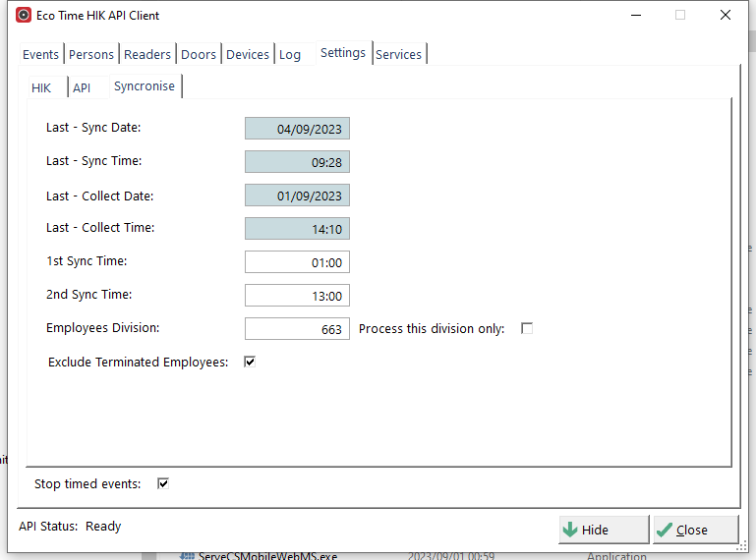This screenshot has width=756, height=560.
Task: Click the 2nd Sync Time field
Action: coord(297,296)
